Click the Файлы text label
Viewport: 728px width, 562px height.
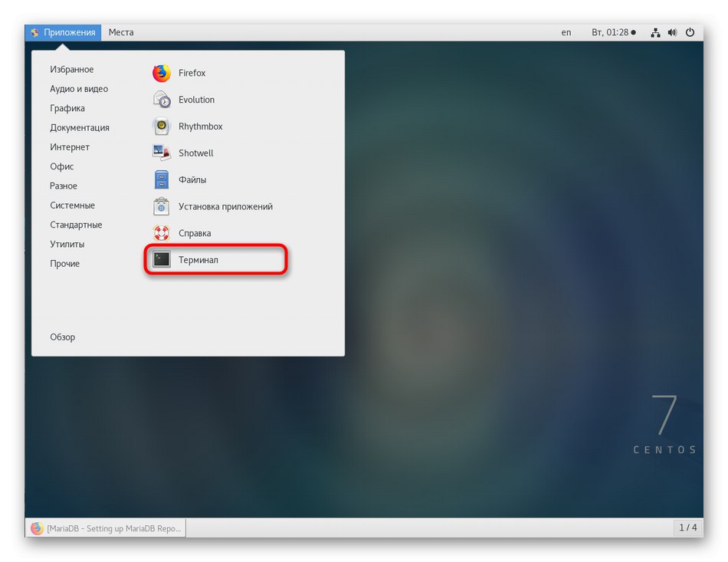point(192,179)
